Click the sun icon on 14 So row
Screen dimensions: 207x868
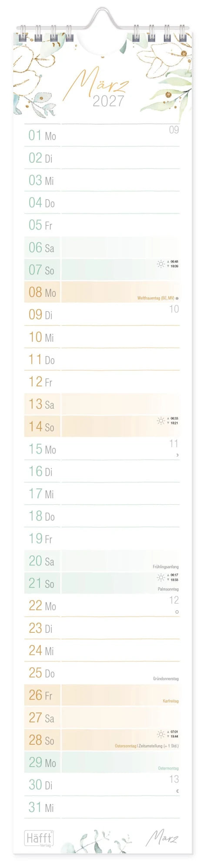(x=161, y=421)
